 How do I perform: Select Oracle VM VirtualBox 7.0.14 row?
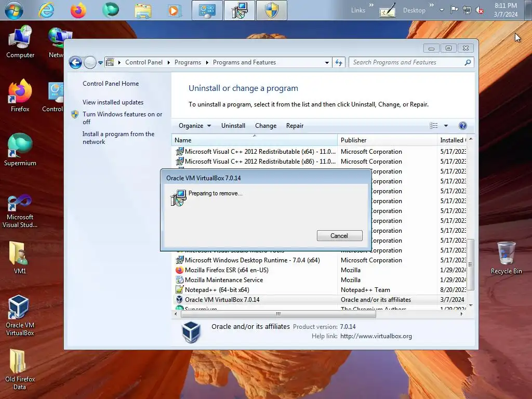pos(320,300)
